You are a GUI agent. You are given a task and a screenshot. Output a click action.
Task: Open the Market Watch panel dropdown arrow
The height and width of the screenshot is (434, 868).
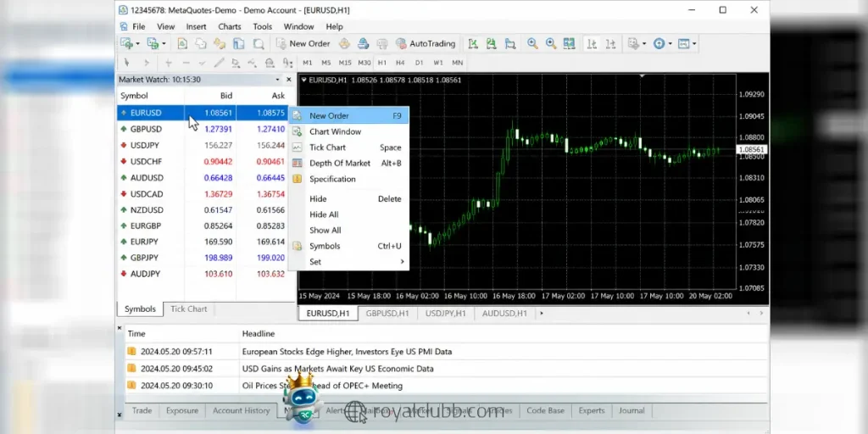(x=277, y=80)
